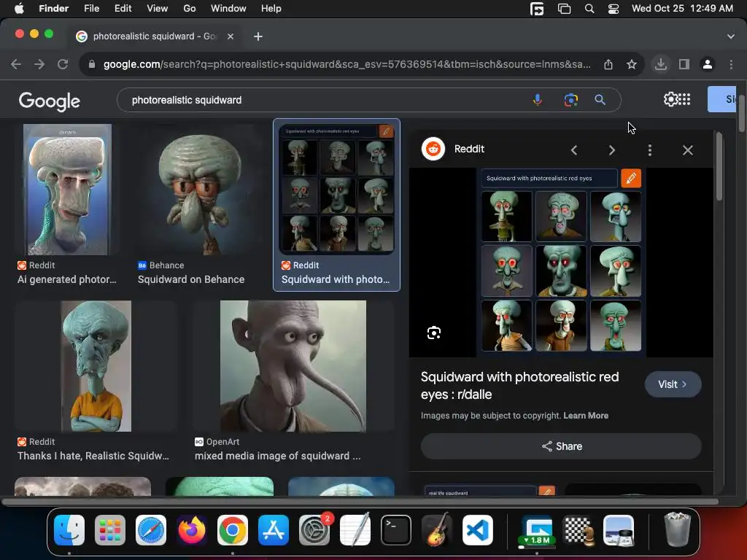Open Squidward on Behance thumbnail
The image size is (747, 560).
198,190
